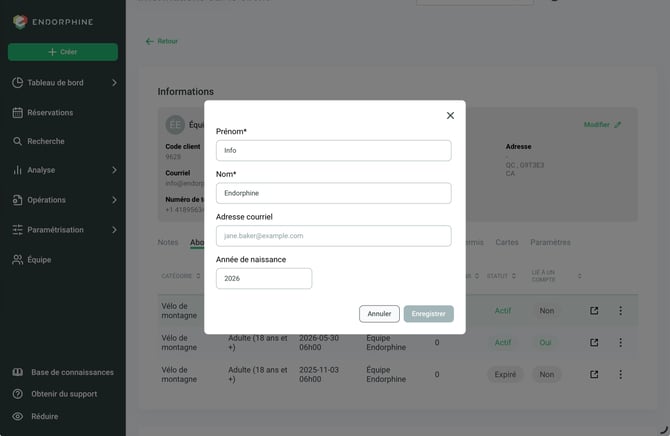Click the Enregistrer button
The width and height of the screenshot is (670, 436).
click(x=428, y=314)
